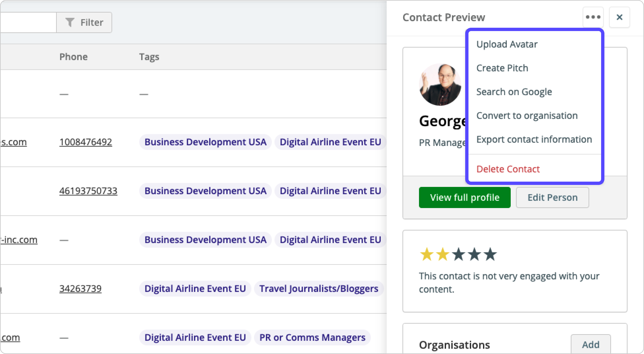Choose Create Pitch menu option
This screenshot has width=644, height=354.
[x=502, y=68]
